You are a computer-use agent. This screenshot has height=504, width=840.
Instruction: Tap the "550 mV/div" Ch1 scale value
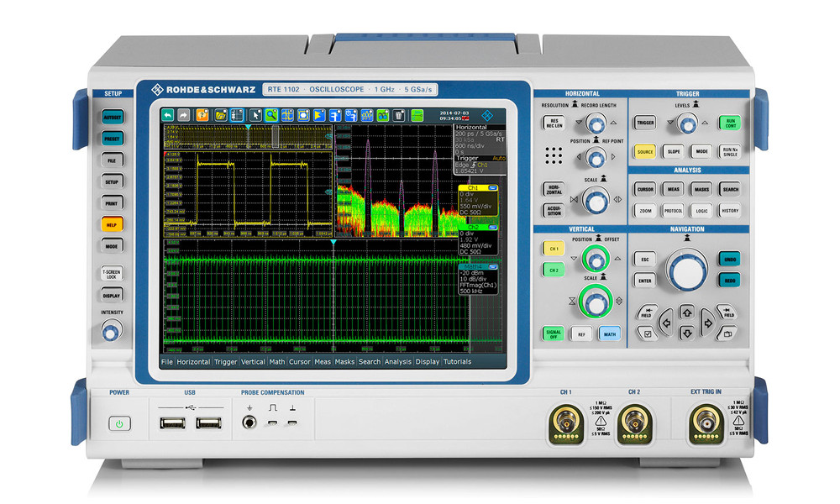(475, 206)
